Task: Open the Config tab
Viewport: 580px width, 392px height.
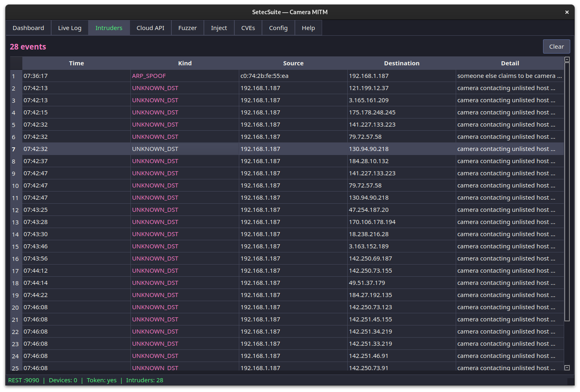Action: click(x=278, y=28)
